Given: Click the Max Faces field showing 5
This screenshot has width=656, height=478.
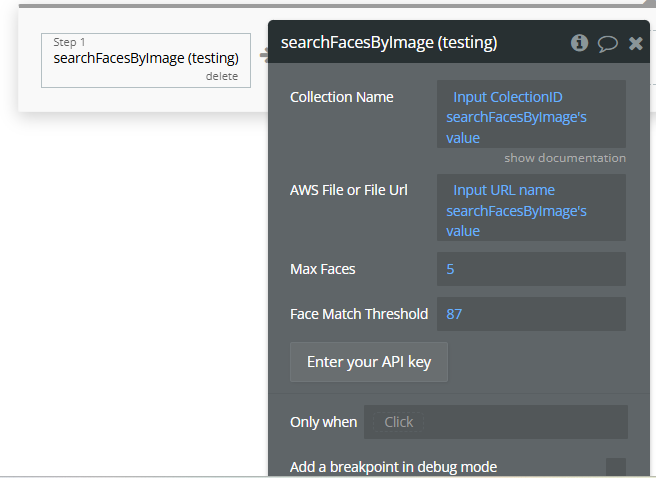Looking at the screenshot, I should point(531,269).
